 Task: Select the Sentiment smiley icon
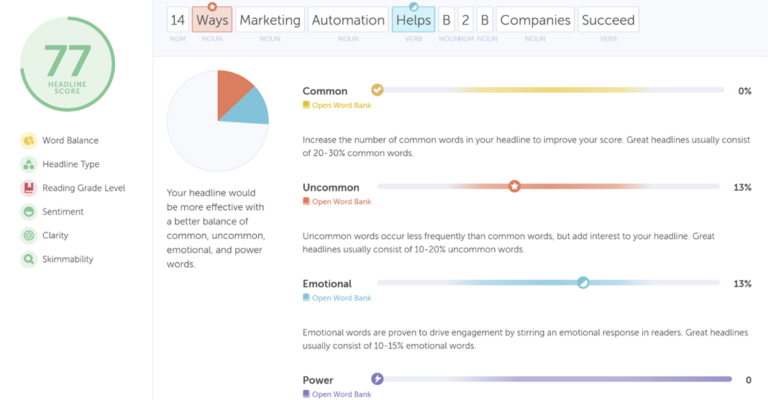(29, 212)
